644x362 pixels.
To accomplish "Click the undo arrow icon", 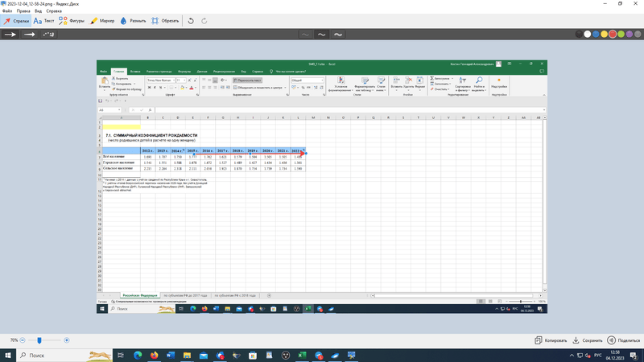I will (x=191, y=20).
